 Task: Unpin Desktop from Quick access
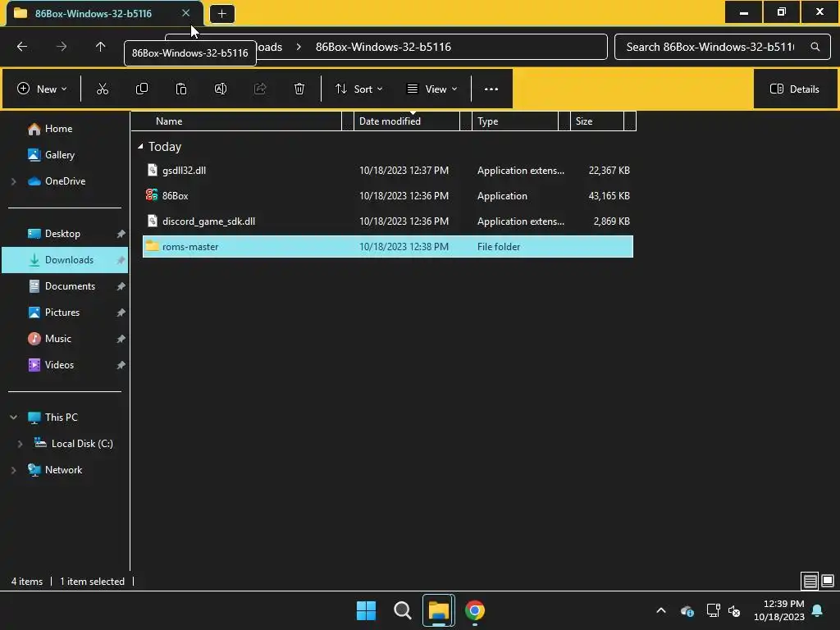point(121,234)
